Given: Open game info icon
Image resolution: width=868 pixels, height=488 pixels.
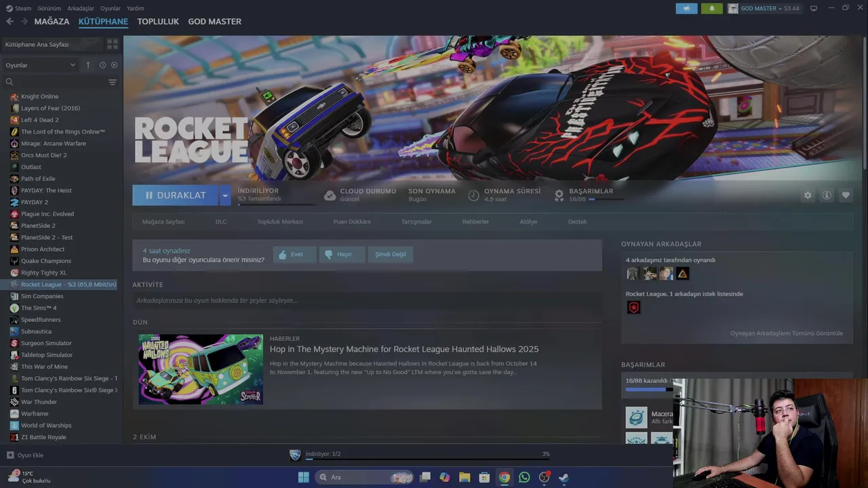Looking at the screenshot, I should point(827,195).
